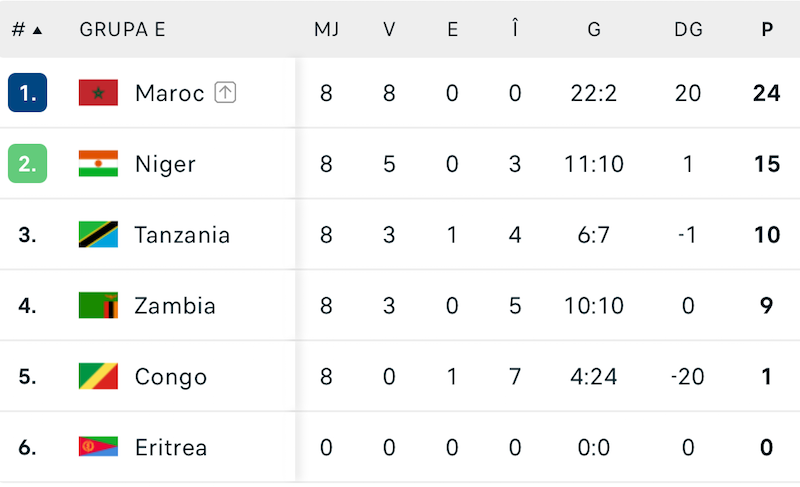Click the promotion arrow icon beside Maroc

(226, 93)
